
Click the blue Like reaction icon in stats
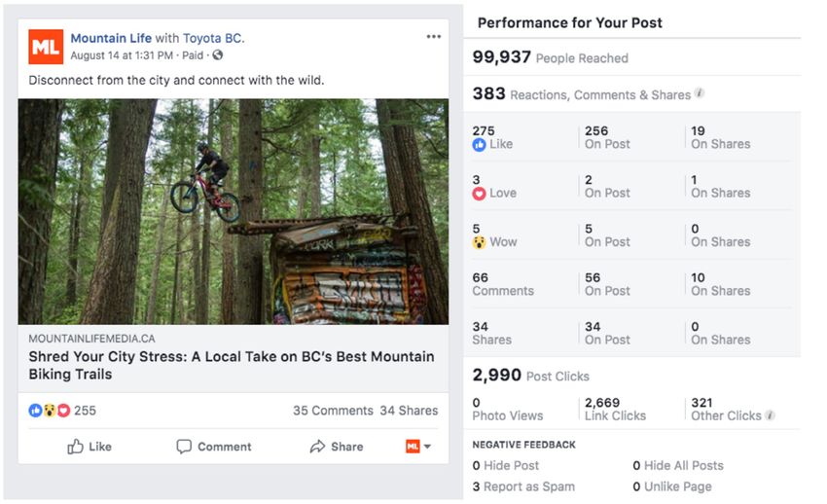[479, 144]
